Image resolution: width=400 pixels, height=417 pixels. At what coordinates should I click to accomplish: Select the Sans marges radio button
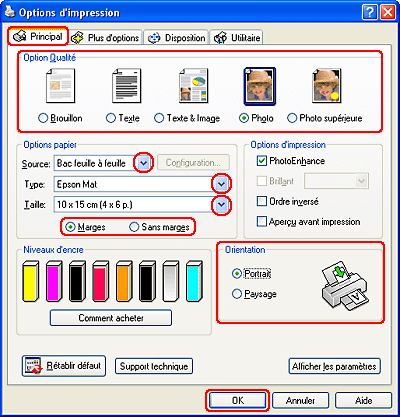[x=134, y=227]
